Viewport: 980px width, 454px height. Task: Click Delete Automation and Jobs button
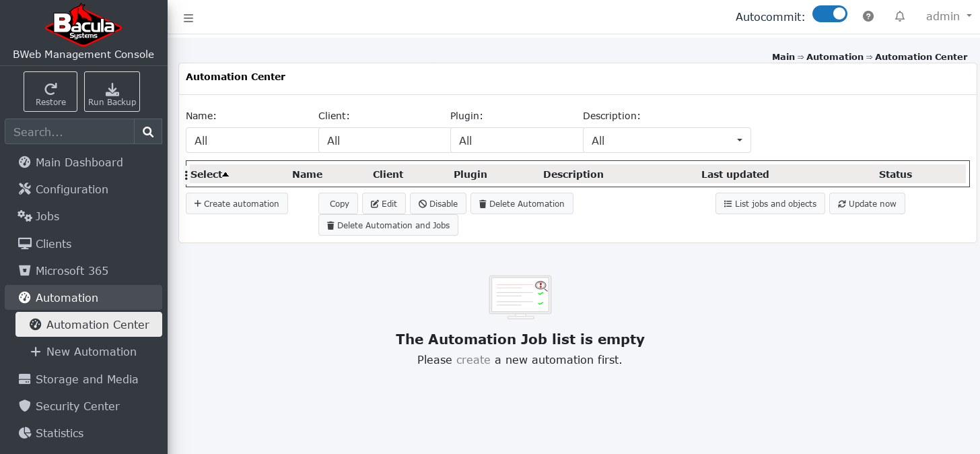(x=388, y=225)
